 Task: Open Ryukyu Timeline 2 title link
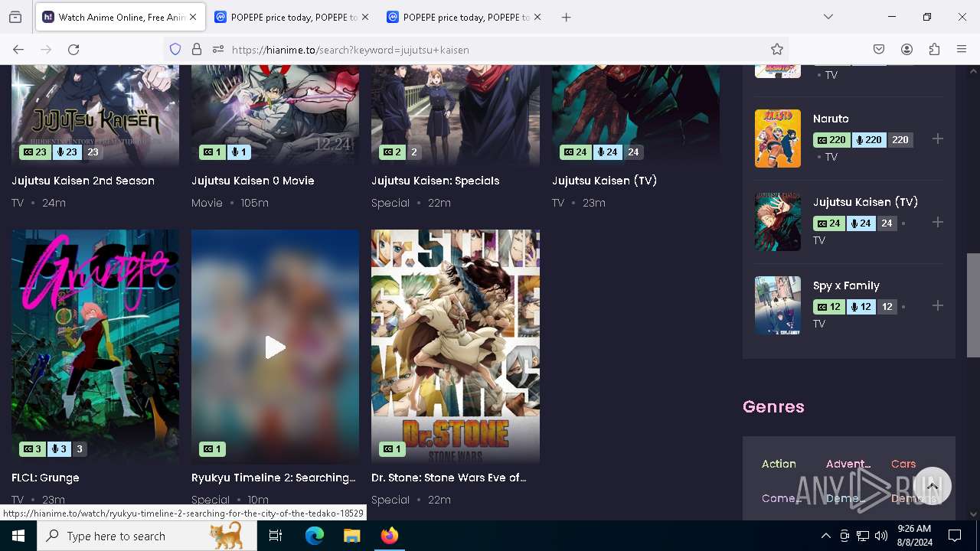pyautogui.click(x=273, y=478)
